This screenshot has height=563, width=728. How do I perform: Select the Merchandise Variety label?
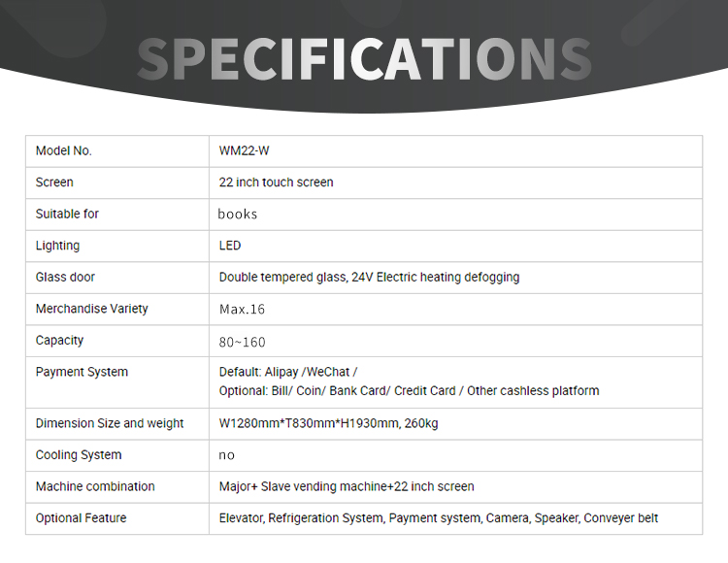pos(92,309)
